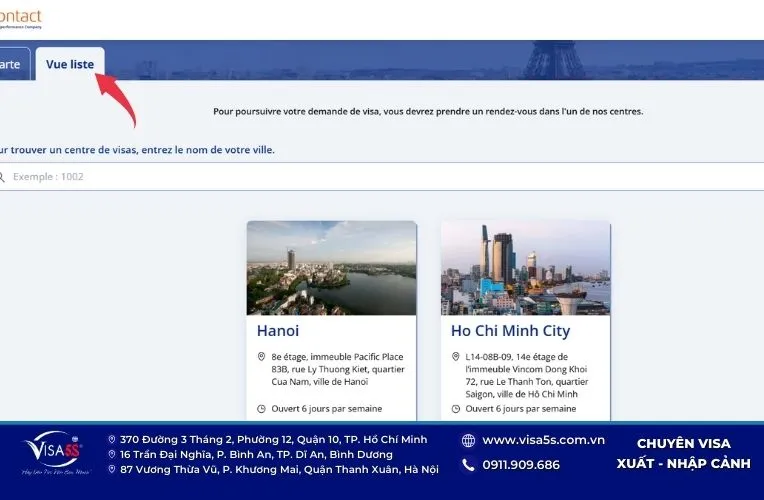Click Ho Chi Minh address location pin icon
This screenshot has width=764, height=500.
pyautogui.click(x=456, y=356)
